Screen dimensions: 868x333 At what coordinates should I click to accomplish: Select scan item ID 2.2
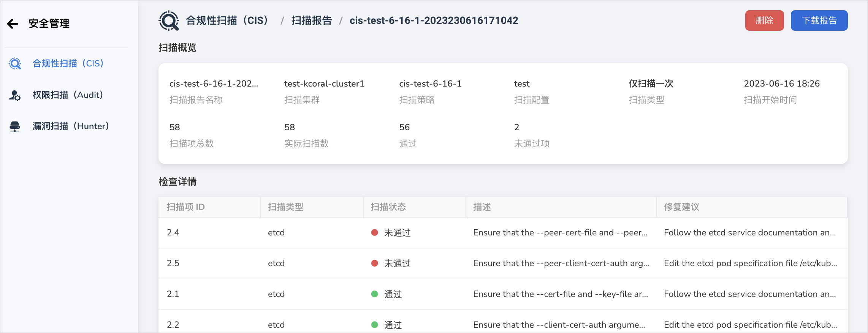click(x=173, y=325)
